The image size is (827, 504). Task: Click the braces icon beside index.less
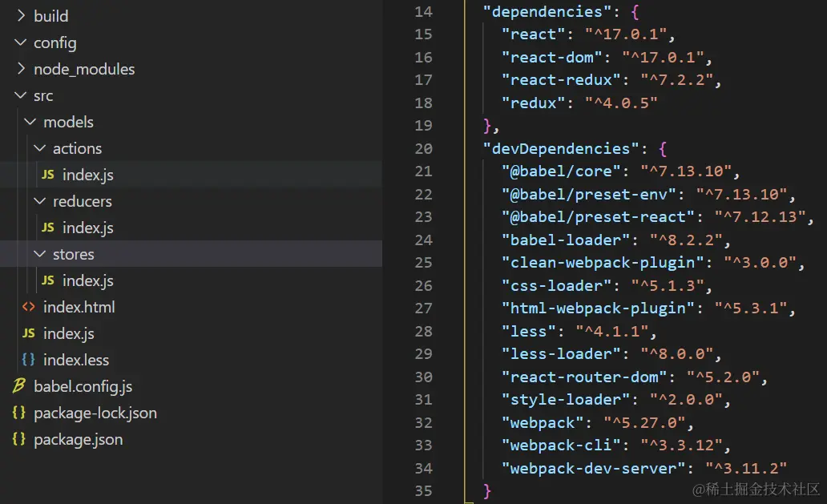click(x=29, y=360)
